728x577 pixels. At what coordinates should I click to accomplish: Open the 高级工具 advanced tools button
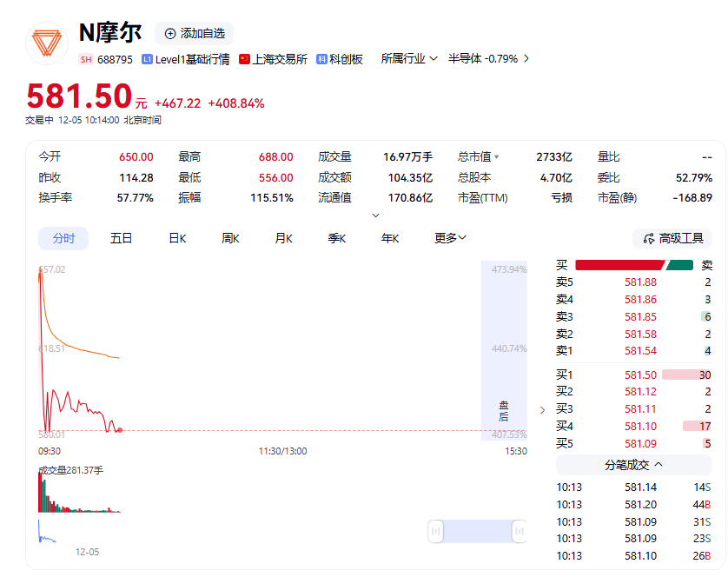pyautogui.click(x=672, y=238)
